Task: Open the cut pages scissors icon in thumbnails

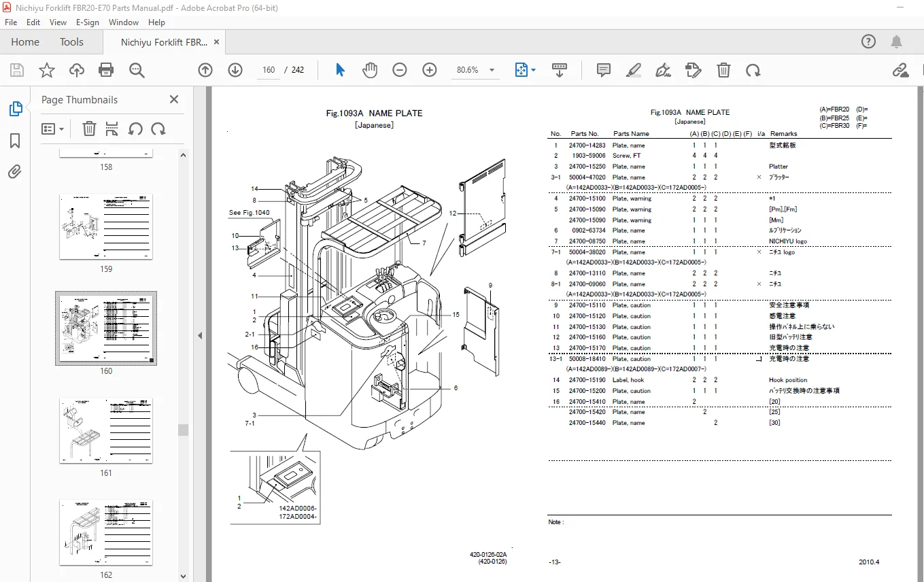Action: point(112,129)
